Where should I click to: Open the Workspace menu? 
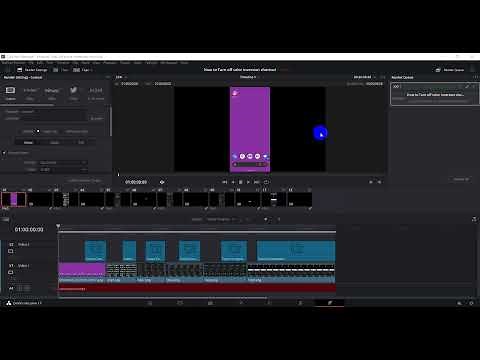169,62
